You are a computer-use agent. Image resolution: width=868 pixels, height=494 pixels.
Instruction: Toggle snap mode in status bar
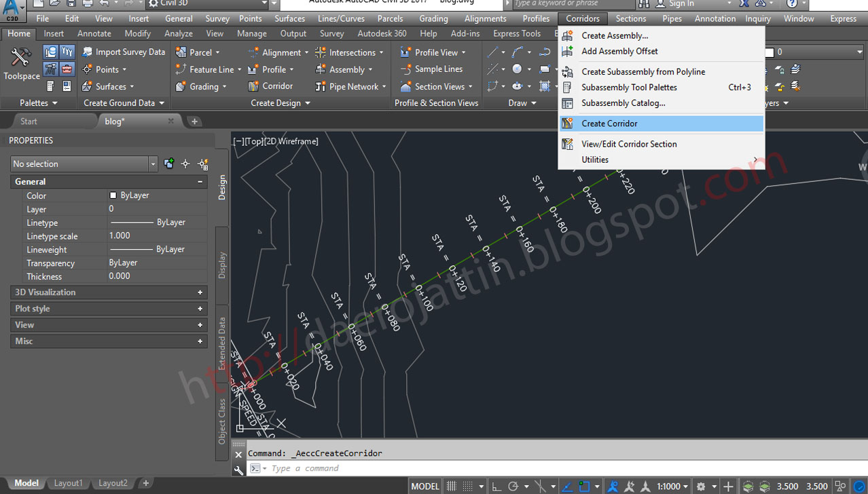point(467,487)
